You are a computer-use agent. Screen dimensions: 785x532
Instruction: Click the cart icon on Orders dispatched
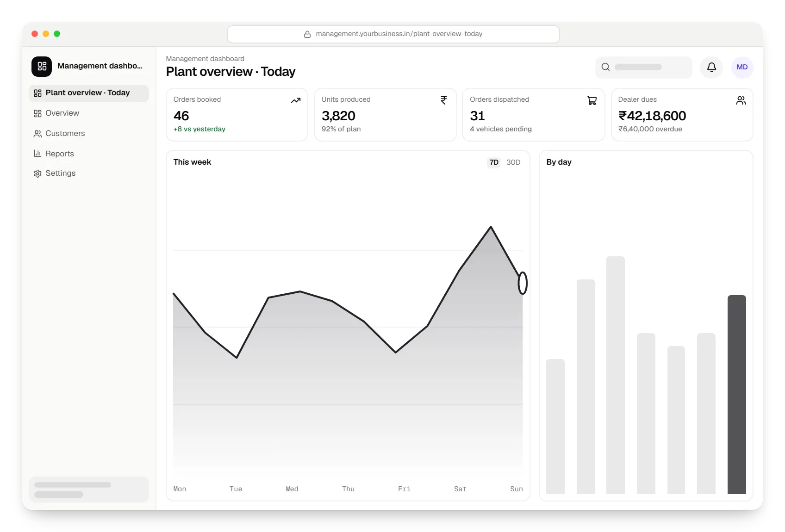coord(592,100)
